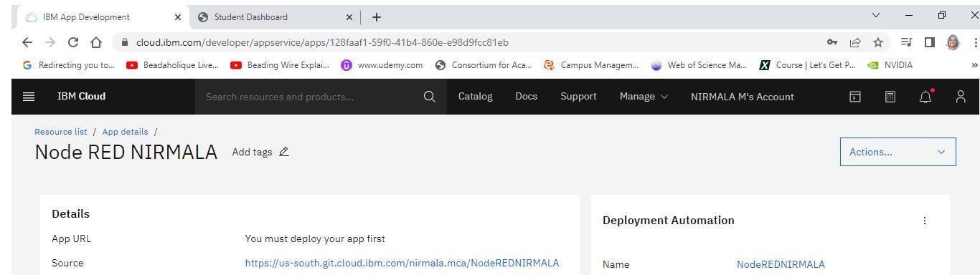Click the Node RED NIRMALA page title
This screenshot has height=275, width=980.
[x=126, y=152]
